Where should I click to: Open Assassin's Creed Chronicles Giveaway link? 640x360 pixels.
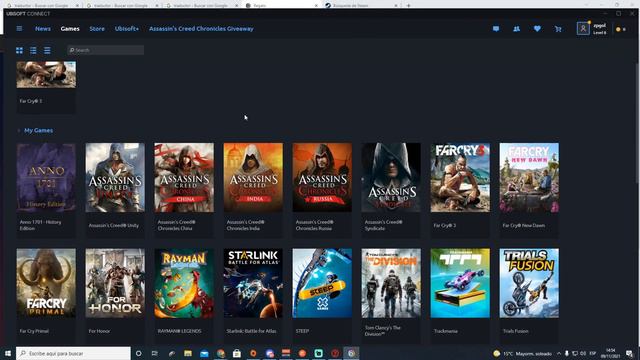click(x=201, y=29)
